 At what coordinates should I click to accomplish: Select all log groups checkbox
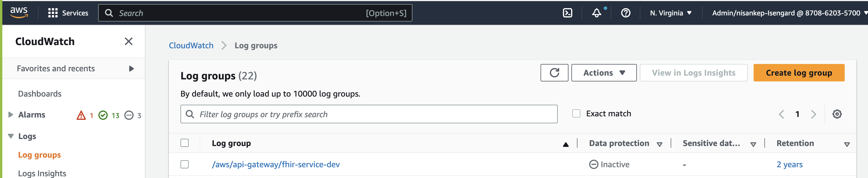pyautogui.click(x=184, y=143)
